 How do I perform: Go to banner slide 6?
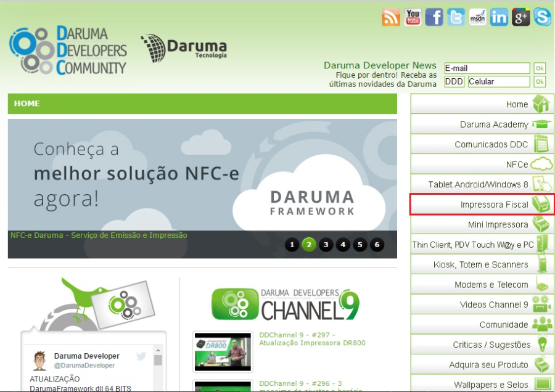point(377,245)
